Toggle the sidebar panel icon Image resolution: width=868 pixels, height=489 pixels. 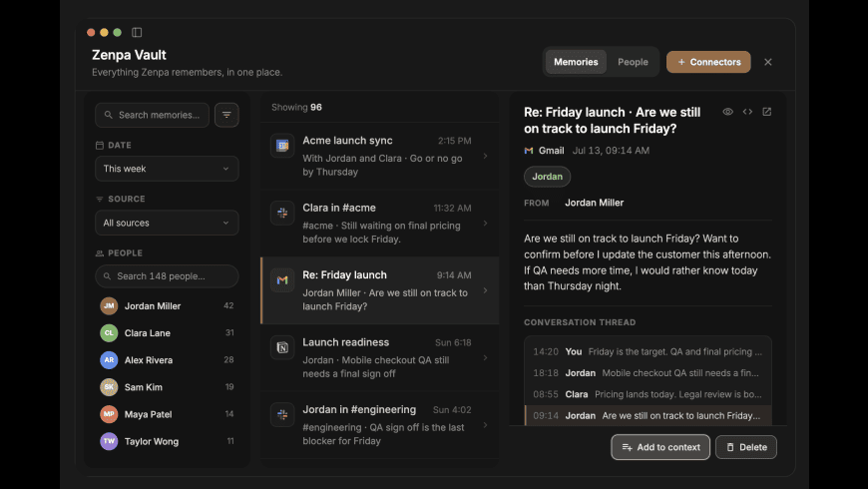tap(137, 33)
